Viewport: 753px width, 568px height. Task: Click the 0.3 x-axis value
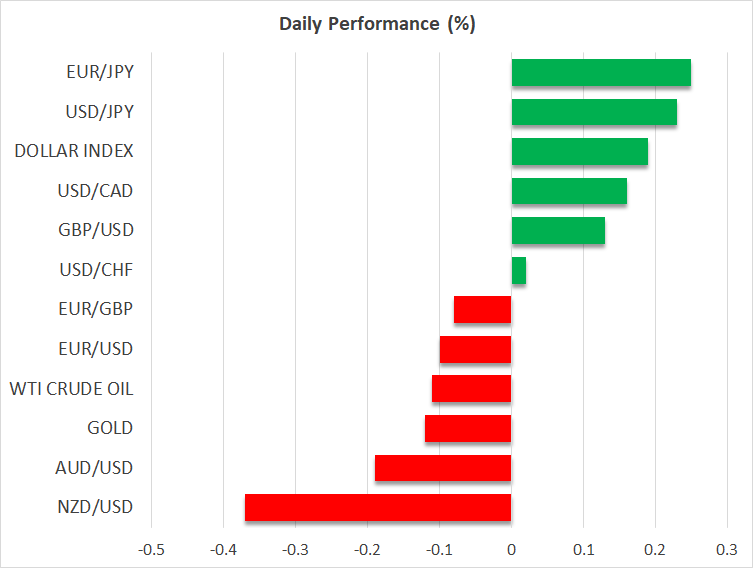[x=727, y=549]
